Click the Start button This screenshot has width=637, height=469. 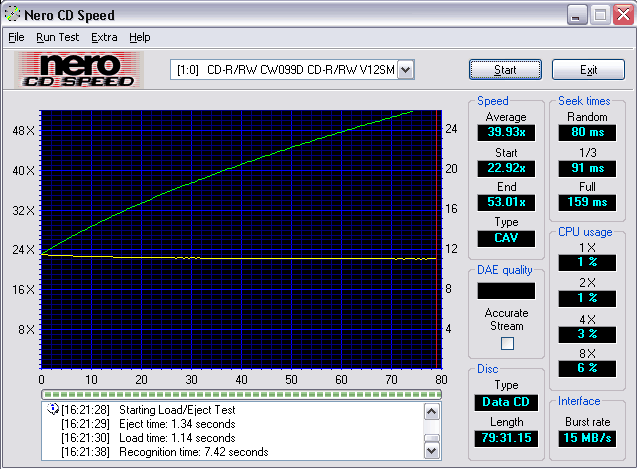click(x=505, y=69)
